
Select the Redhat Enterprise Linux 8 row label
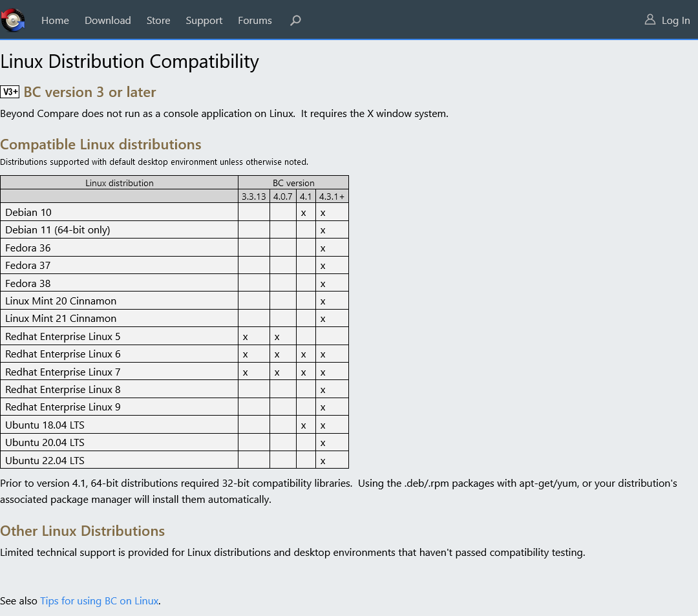click(x=63, y=390)
